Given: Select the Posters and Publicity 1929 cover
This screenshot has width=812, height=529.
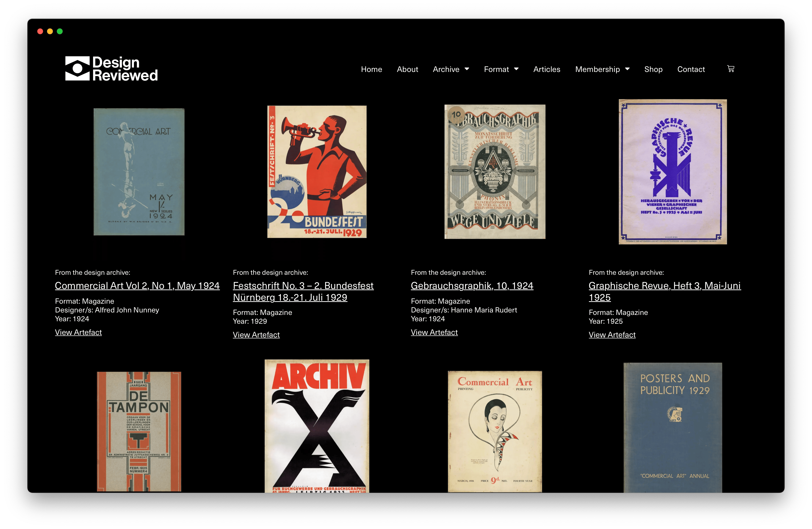Looking at the screenshot, I should click(672, 427).
